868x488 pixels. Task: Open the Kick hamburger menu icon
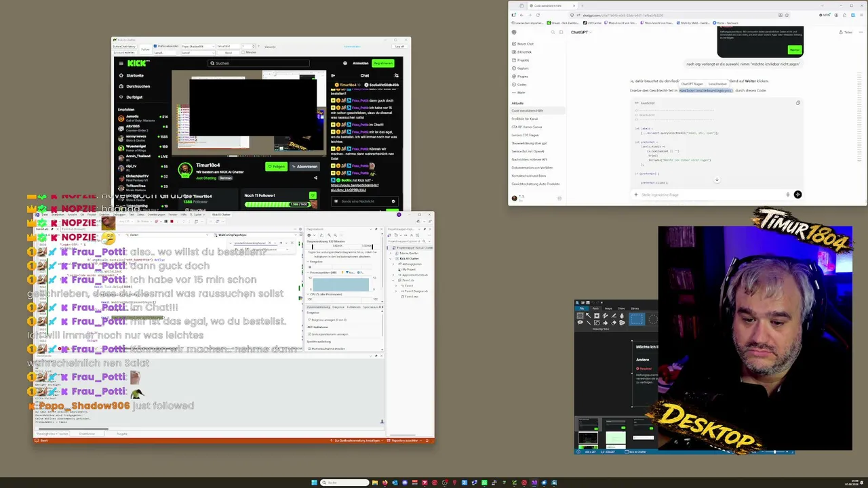[121, 63]
